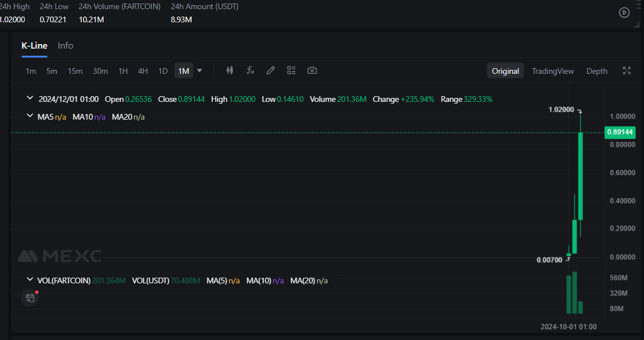Expand chart to fullscreen

click(627, 70)
